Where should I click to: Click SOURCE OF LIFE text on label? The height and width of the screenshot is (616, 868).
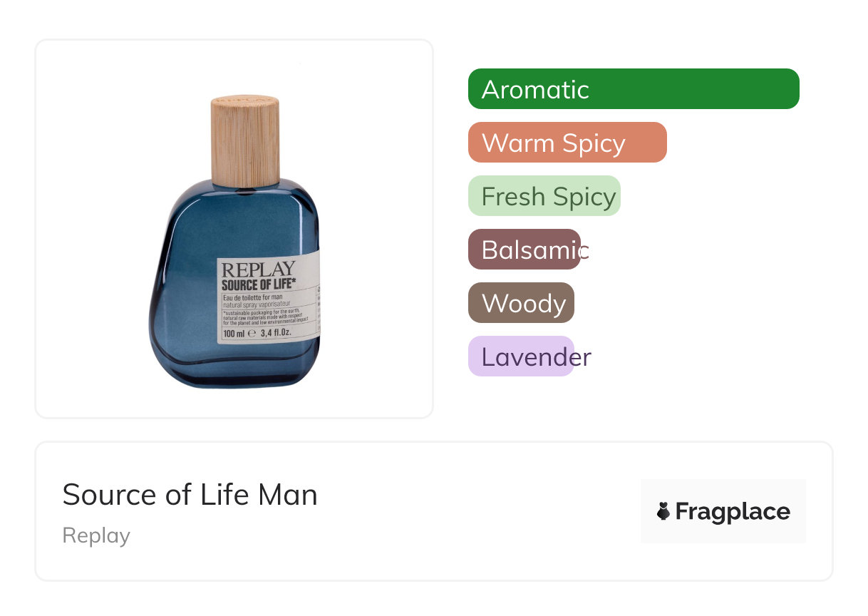coord(258,284)
